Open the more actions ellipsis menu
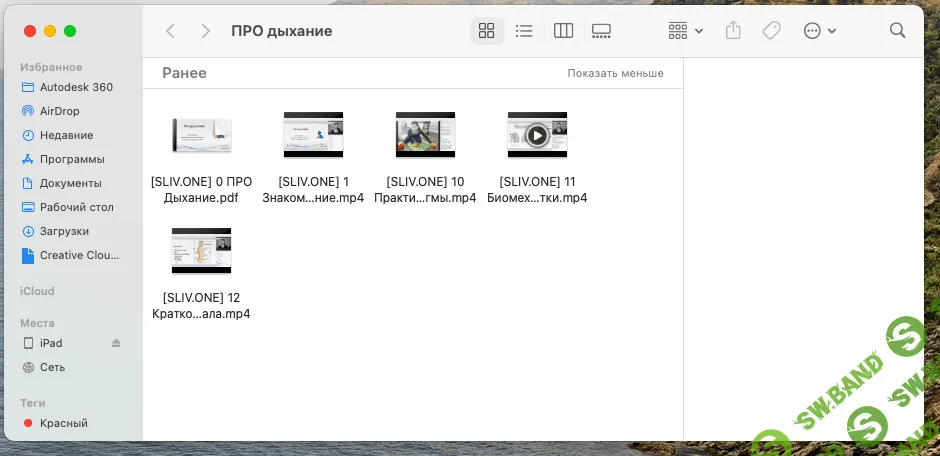The height and width of the screenshot is (456, 940). coord(819,31)
